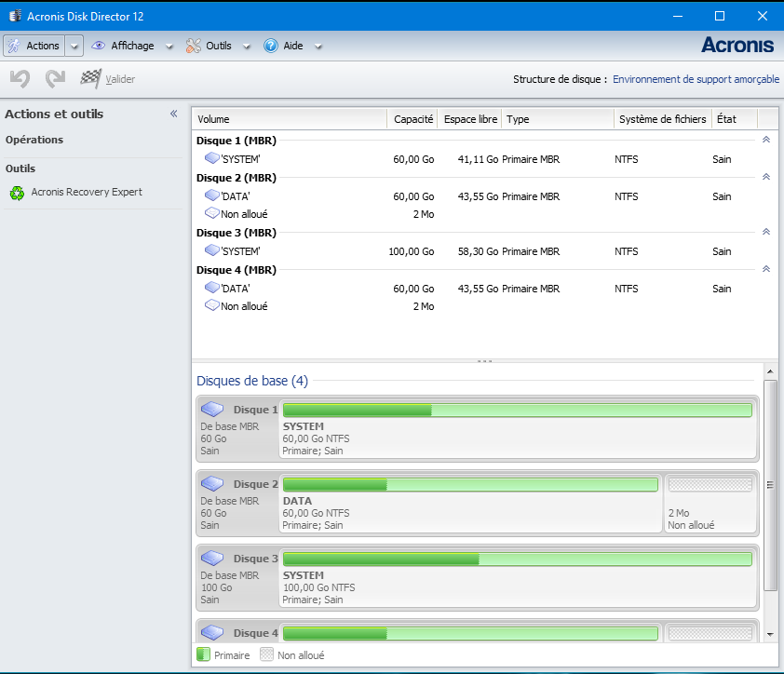The width and height of the screenshot is (784, 674).
Task: Sort by the Système de fichiers column header
Action: 663,119
